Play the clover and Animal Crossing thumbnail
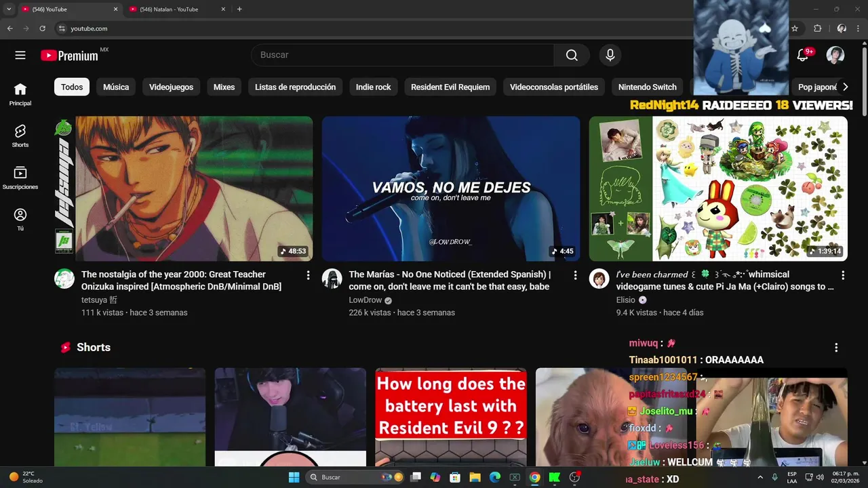This screenshot has width=868, height=488. click(718, 188)
